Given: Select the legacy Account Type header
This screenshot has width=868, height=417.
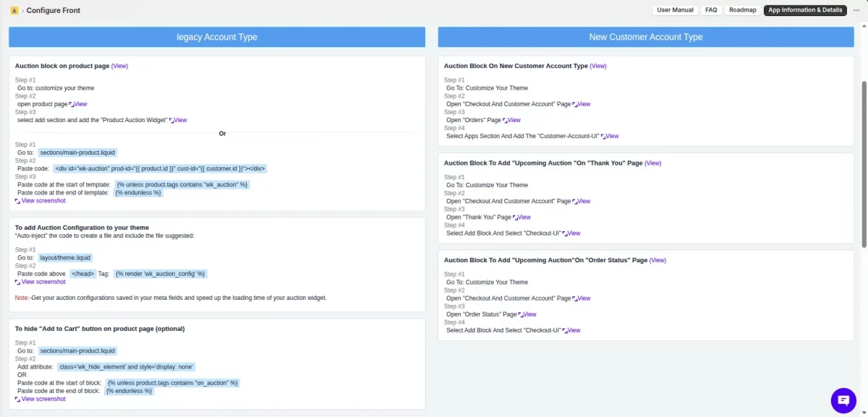Looking at the screenshot, I should pos(217,37).
